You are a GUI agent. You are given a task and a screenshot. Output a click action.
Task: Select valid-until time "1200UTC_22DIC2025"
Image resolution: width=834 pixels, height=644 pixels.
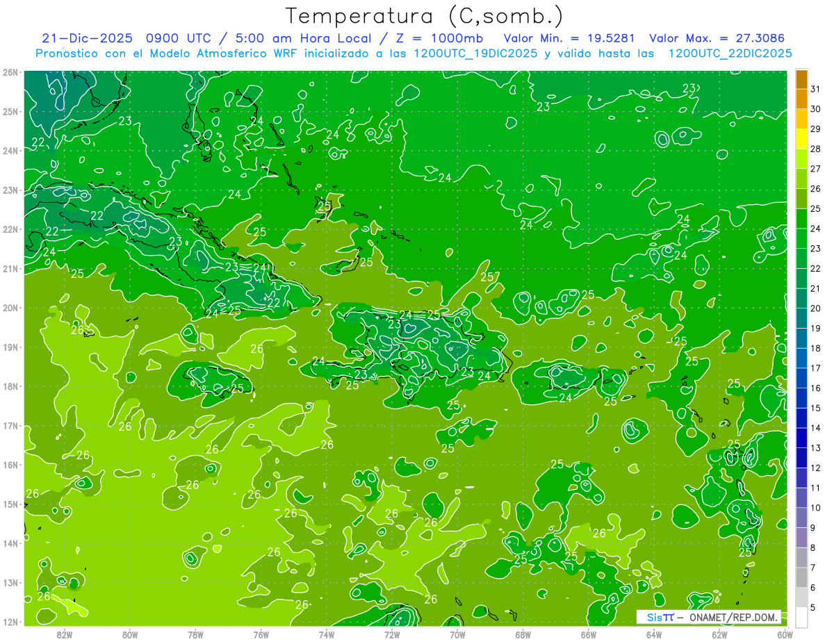[x=730, y=53]
